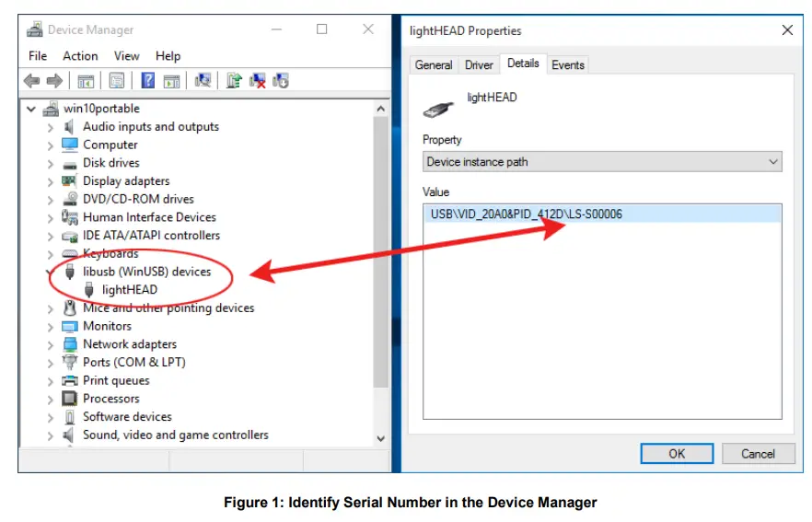Image resolution: width=812 pixels, height=522 pixels.
Task: Expand the Ports (COM & LPT) chevron
Action: [x=50, y=363]
